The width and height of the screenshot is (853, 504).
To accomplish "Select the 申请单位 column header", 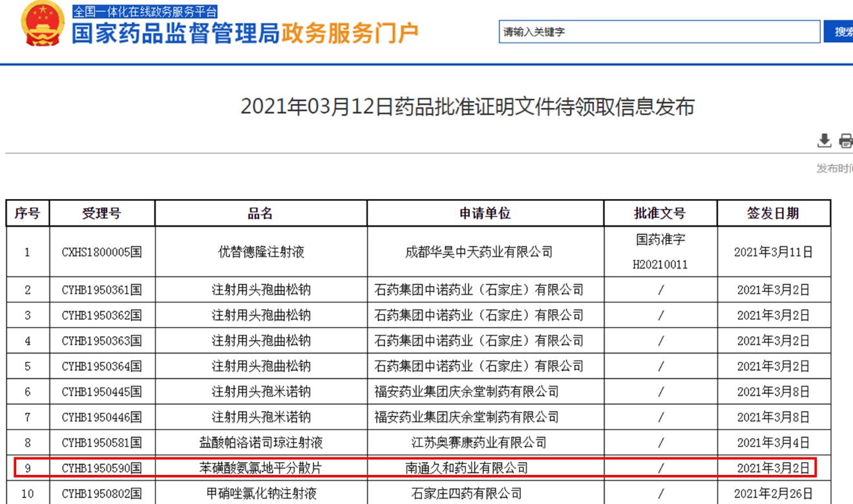I will click(x=485, y=213).
